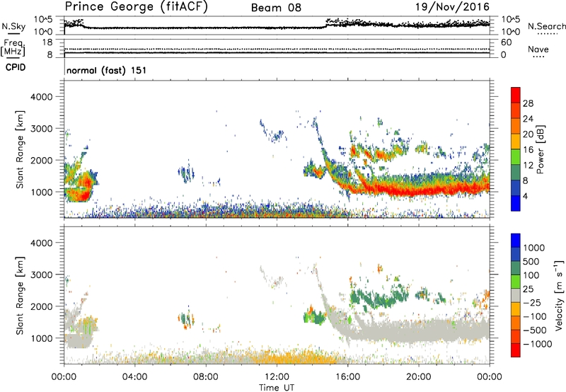Click the date "19/Nov/2016"

click(453, 7)
